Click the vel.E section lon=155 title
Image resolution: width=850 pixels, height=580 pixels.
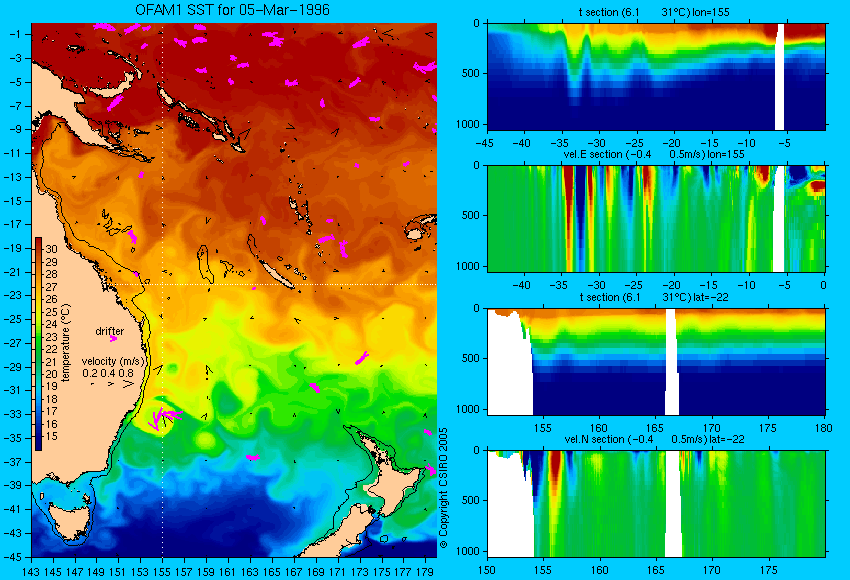[654, 154]
